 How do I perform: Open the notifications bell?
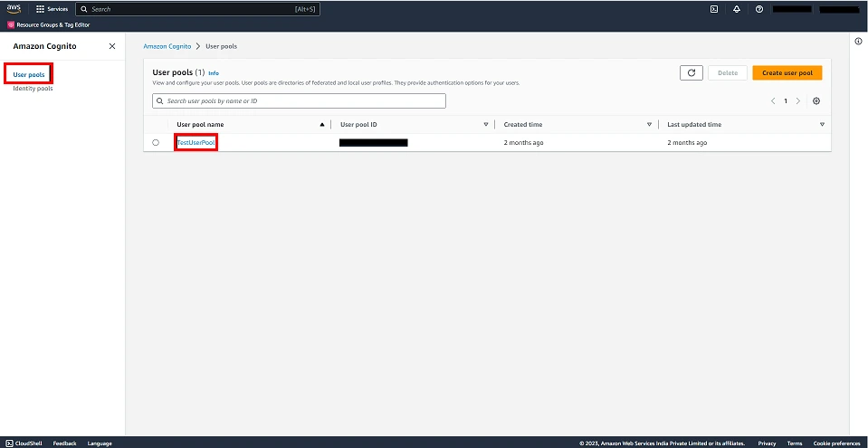point(737,9)
